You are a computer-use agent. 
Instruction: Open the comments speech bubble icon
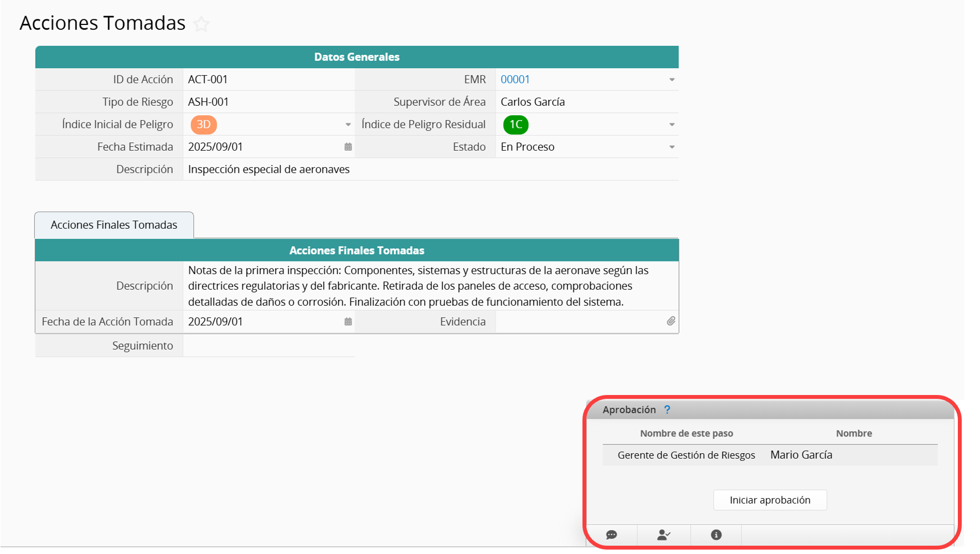pyautogui.click(x=611, y=535)
